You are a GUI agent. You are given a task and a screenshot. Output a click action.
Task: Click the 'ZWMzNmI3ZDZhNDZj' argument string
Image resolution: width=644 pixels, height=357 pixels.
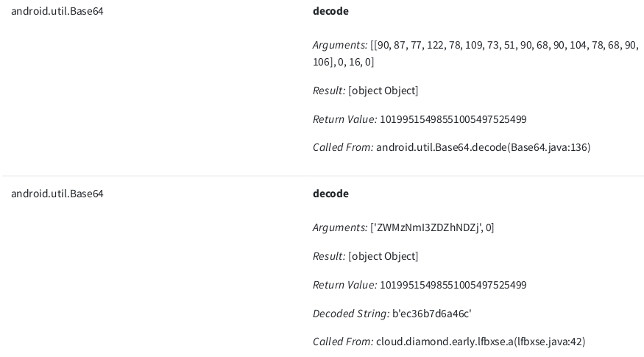428,227
